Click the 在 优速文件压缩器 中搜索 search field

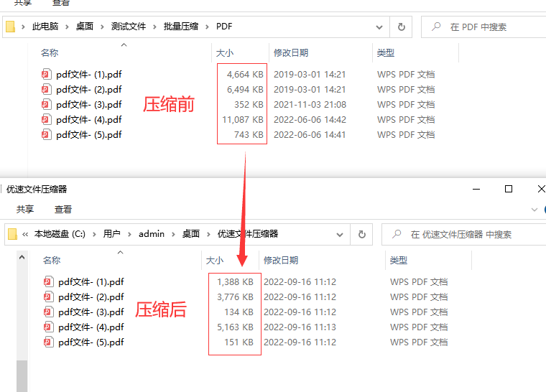pyautogui.click(x=465, y=234)
